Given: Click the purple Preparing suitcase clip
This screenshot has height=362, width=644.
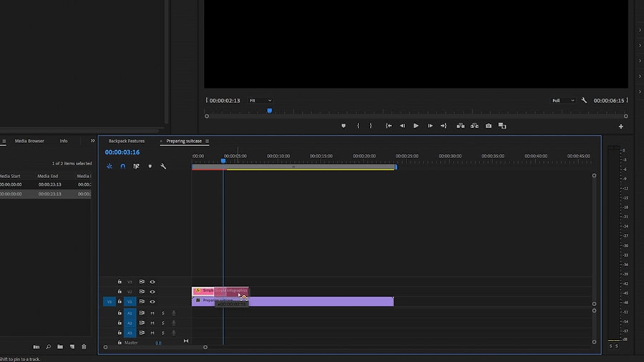Looking at the screenshot, I should (x=322, y=302).
